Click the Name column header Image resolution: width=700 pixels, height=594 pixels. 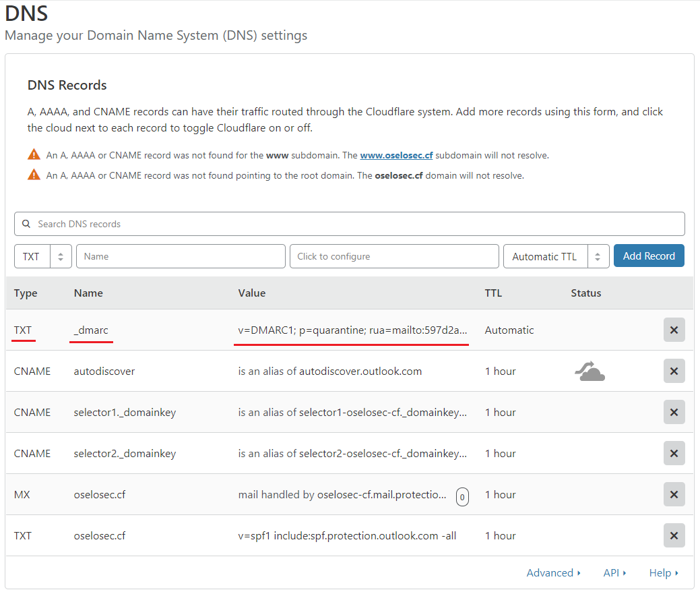[x=88, y=293]
